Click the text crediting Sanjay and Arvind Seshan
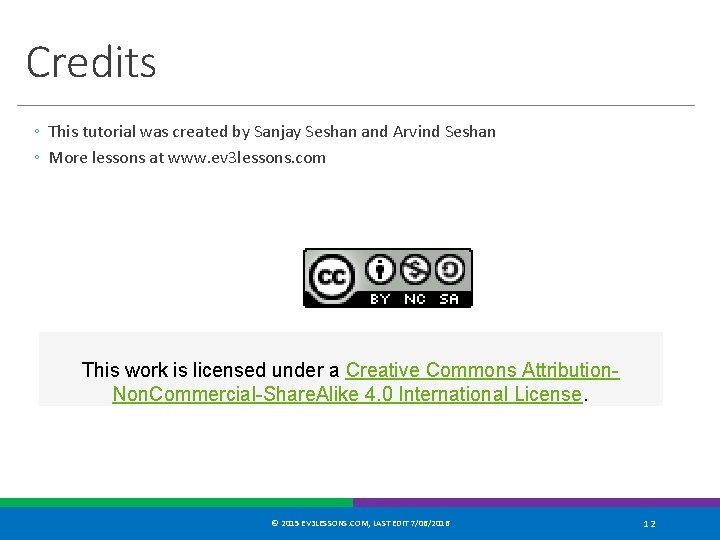Viewport: 720px width, 540px height. tap(272, 132)
